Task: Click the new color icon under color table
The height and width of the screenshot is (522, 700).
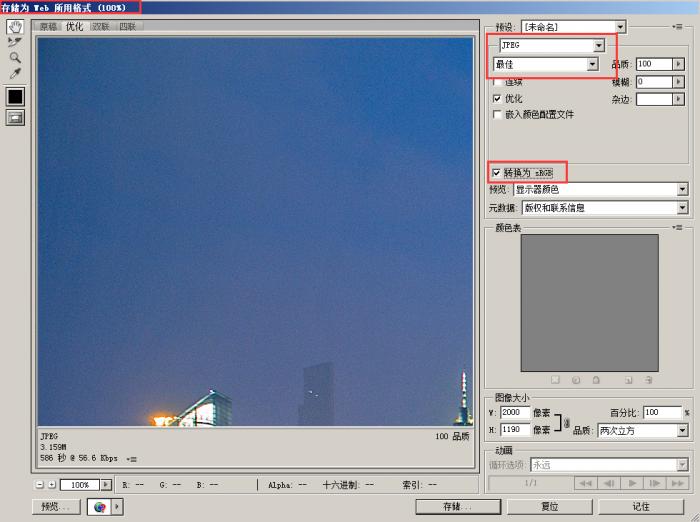Action: point(629,380)
